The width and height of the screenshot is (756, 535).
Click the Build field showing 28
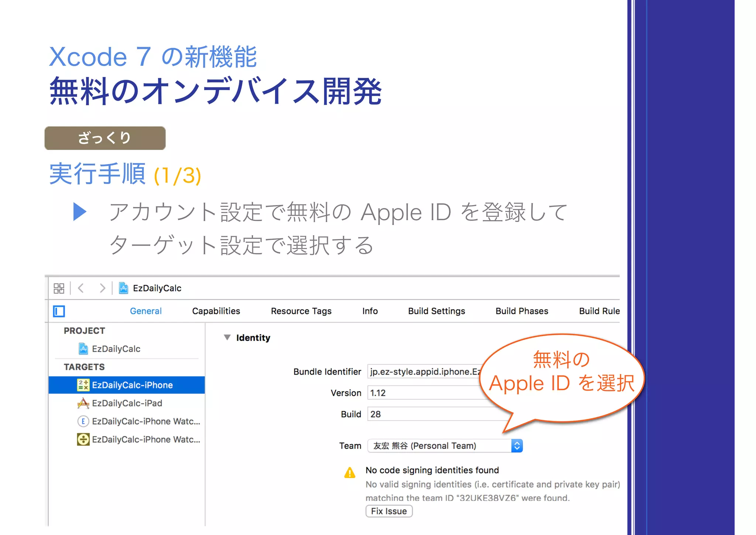(x=438, y=414)
